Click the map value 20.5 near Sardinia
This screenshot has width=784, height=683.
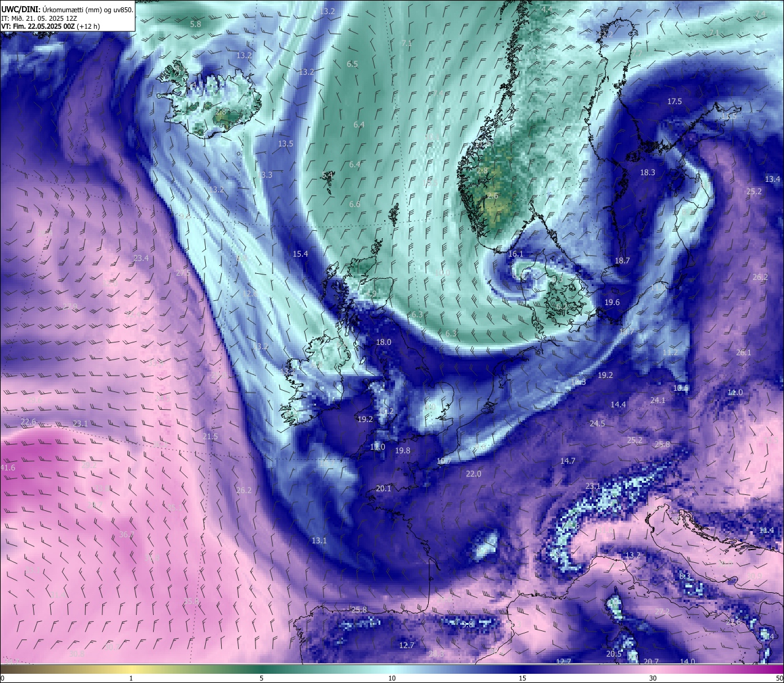(614, 654)
